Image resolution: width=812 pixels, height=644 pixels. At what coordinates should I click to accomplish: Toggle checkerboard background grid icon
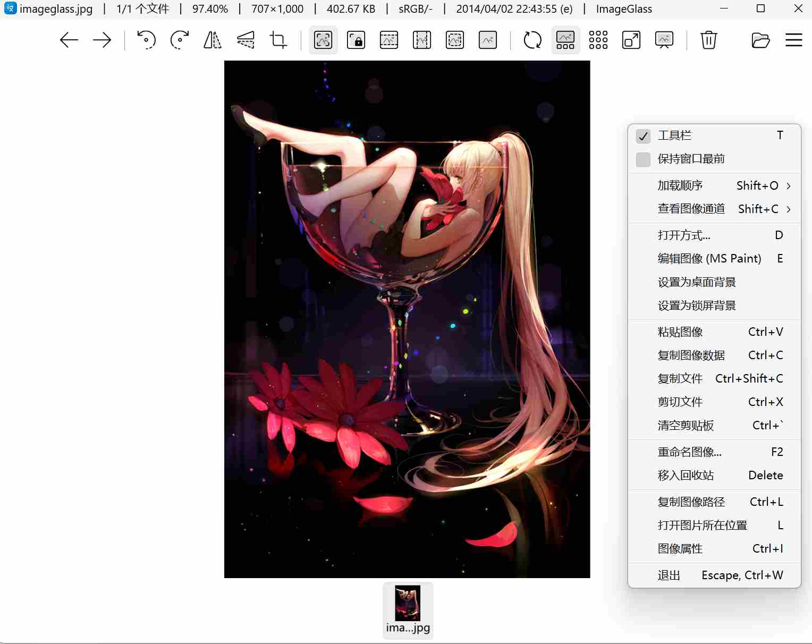(598, 40)
